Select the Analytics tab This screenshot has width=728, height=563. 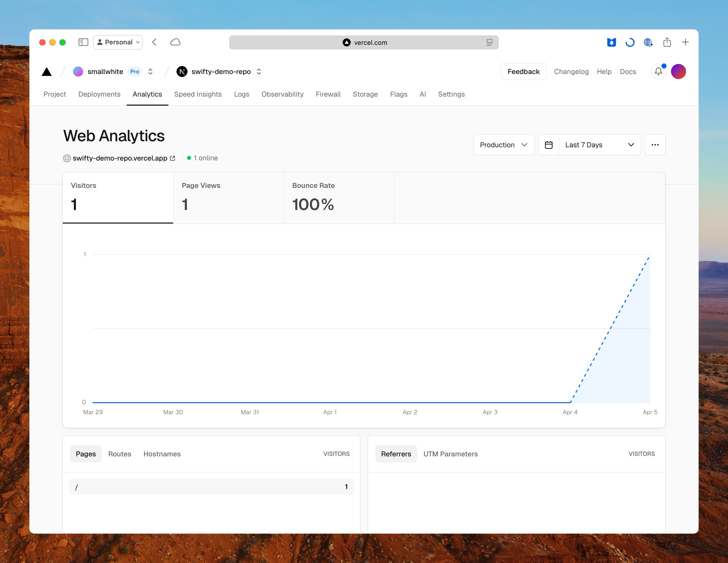point(147,94)
